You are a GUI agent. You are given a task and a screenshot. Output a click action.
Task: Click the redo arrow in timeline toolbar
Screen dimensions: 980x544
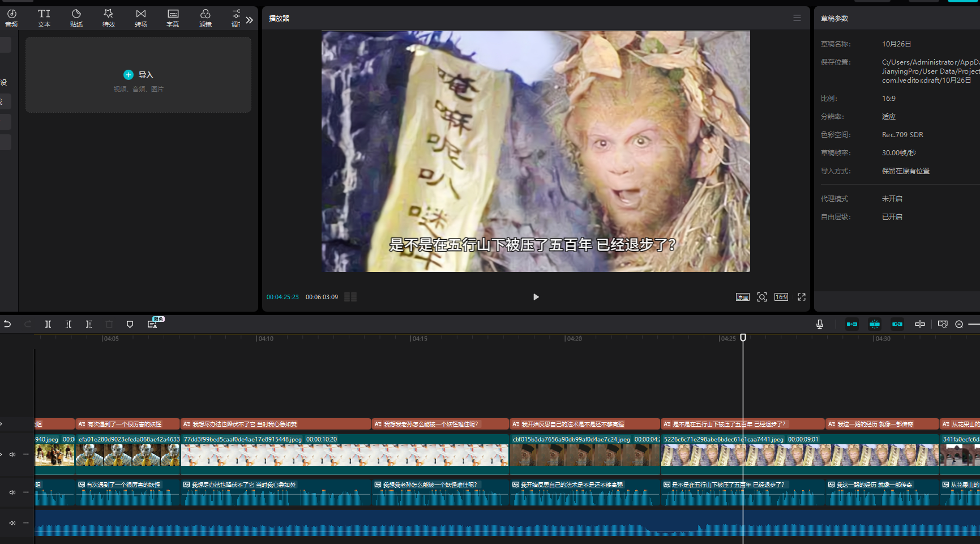[x=28, y=324]
